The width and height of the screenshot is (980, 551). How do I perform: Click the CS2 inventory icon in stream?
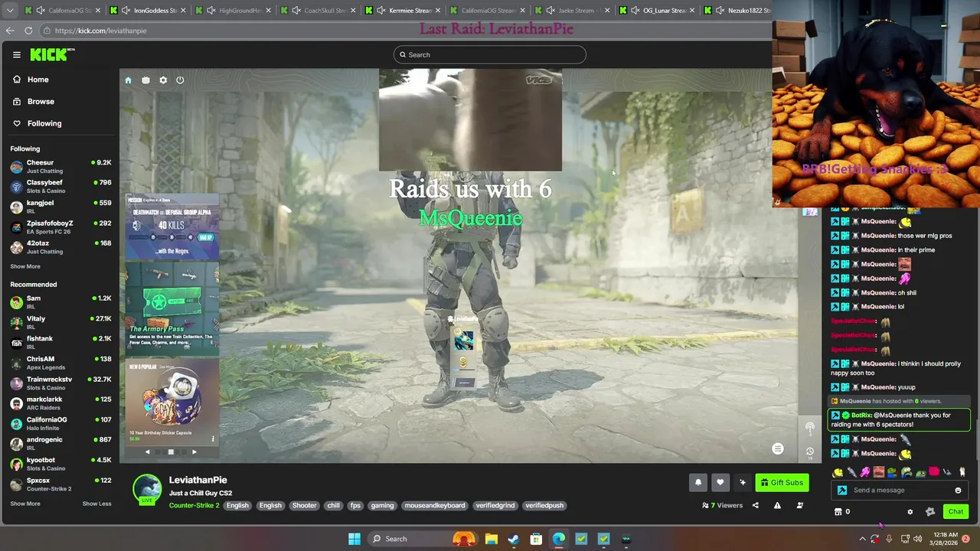pos(145,80)
